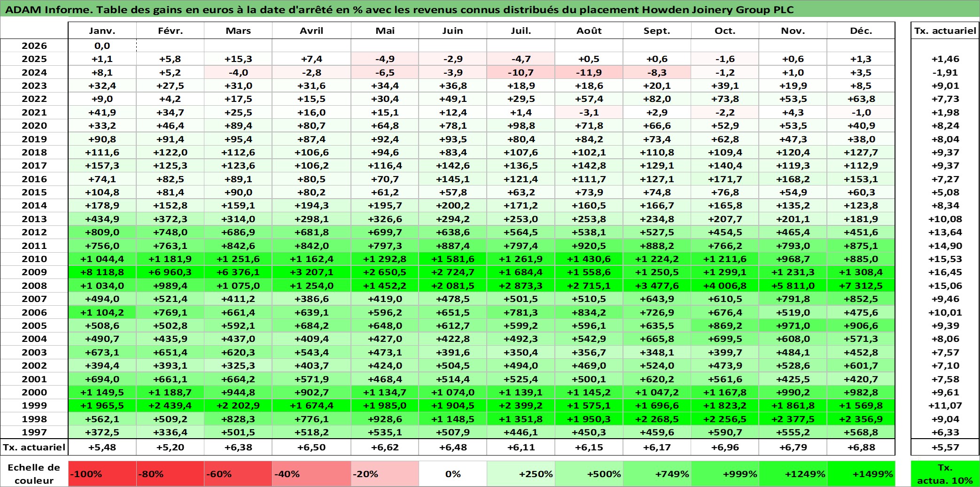Click the +250% light green scale swatch
This screenshot has height=487, width=980.
[x=521, y=473]
